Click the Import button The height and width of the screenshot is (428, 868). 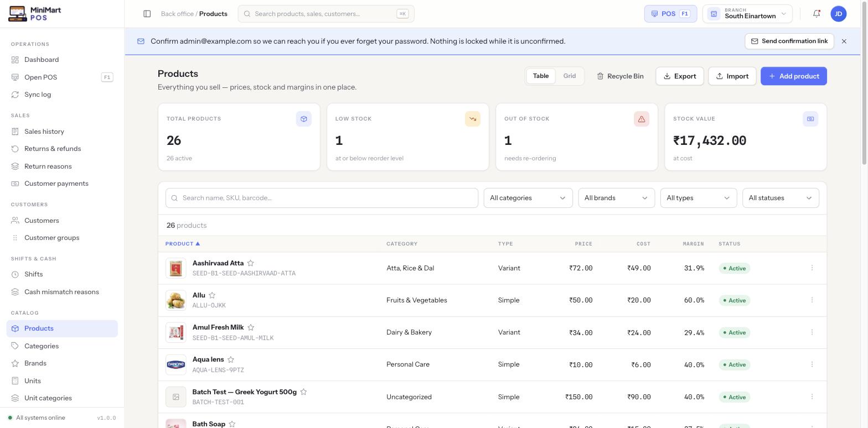tap(732, 76)
